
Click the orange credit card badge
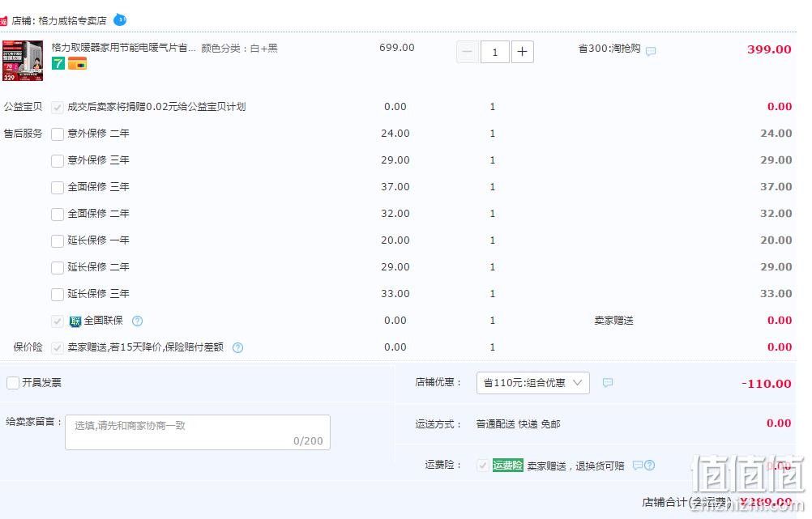click(x=77, y=64)
